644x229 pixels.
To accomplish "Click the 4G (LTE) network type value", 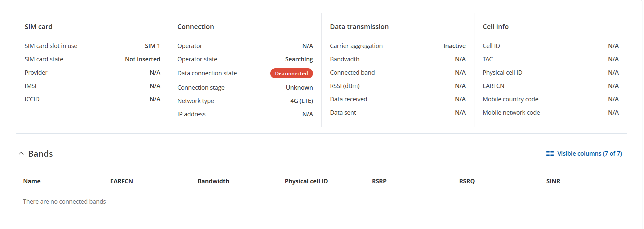I will (301, 101).
